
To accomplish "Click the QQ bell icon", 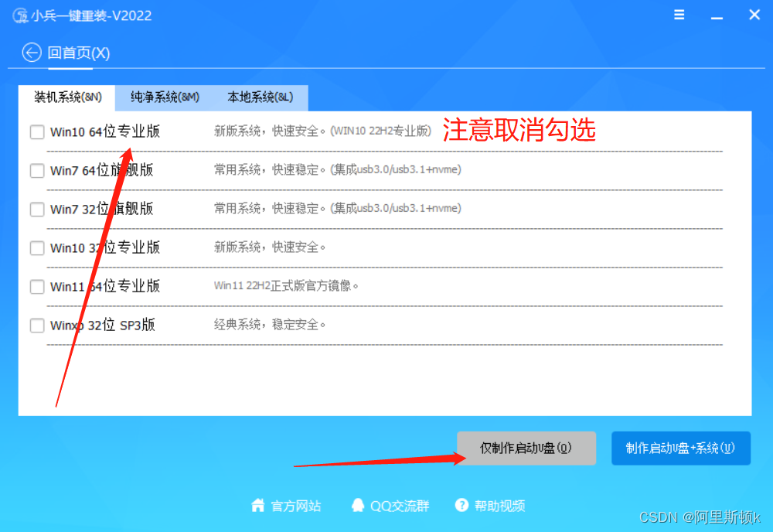I will (358, 505).
